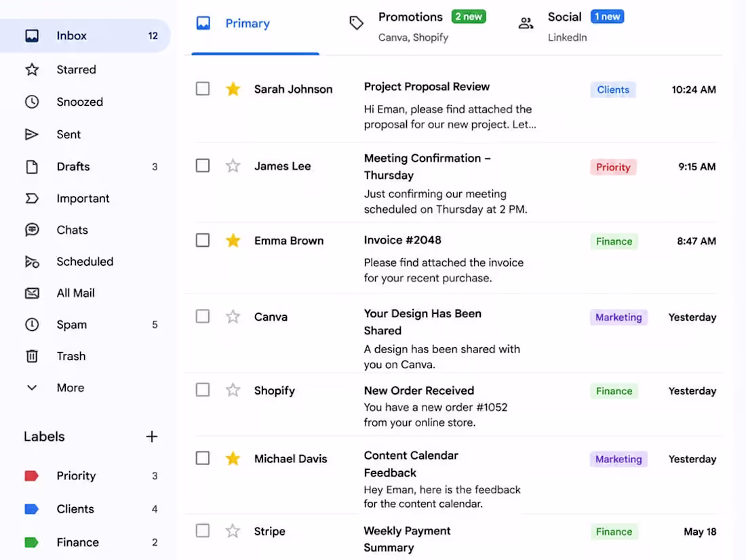Click the Scheduled send icon
The image size is (746, 560).
[x=32, y=262]
